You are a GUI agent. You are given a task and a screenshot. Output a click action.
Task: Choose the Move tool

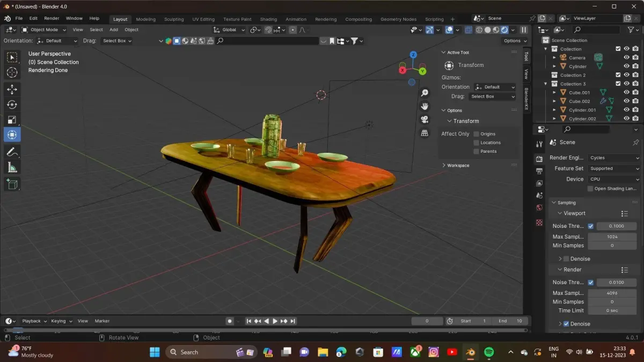point(12,90)
